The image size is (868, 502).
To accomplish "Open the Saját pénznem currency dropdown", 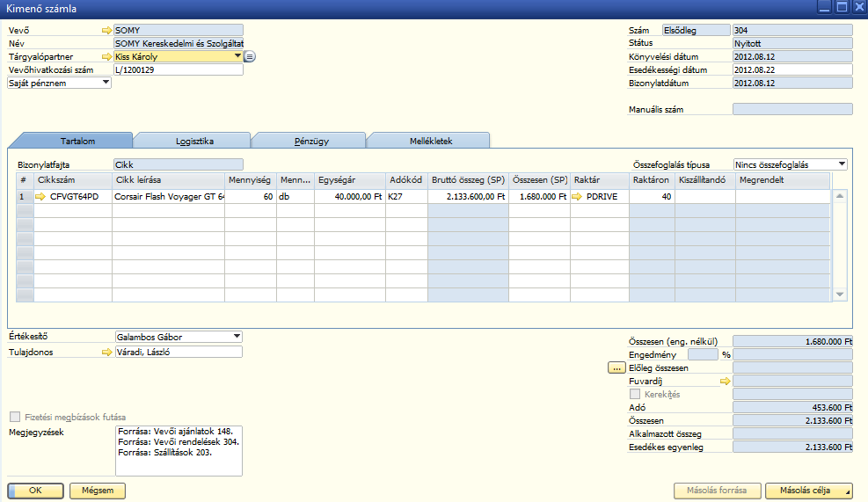I will 106,83.
